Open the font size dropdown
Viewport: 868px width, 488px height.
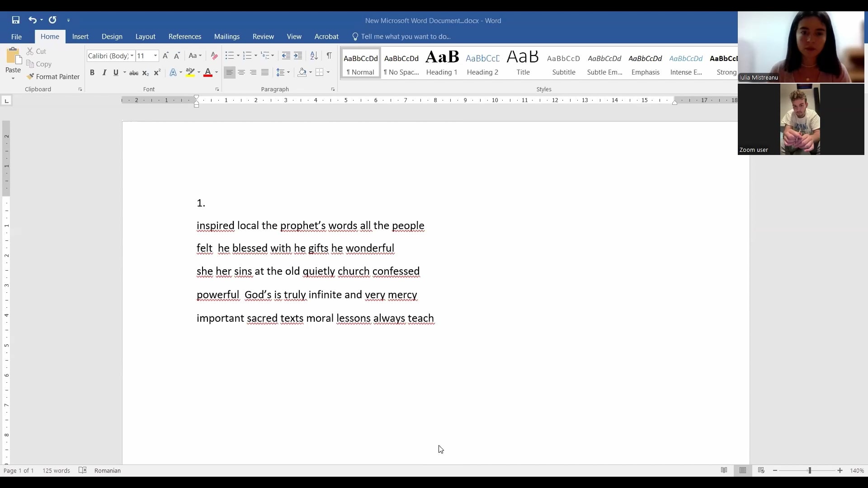156,56
